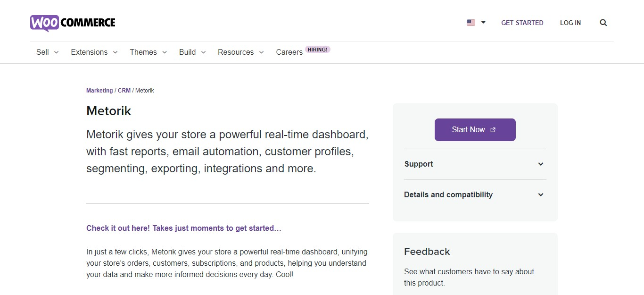This screenshot has width=644, height=295.
Task: Click the Marketing breadcrumb link
Action: click(x=99, y=91)
